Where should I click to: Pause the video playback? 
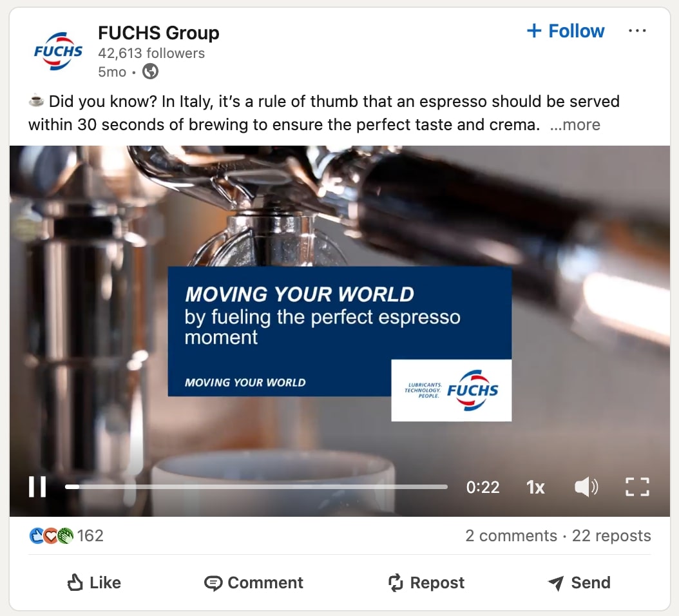37,487
